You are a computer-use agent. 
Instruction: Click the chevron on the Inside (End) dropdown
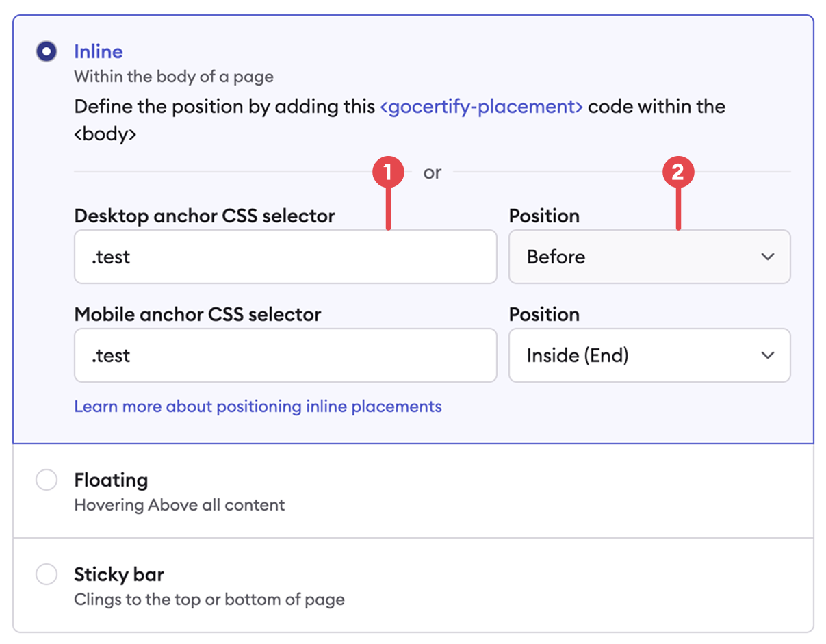[x=767, y=355]
